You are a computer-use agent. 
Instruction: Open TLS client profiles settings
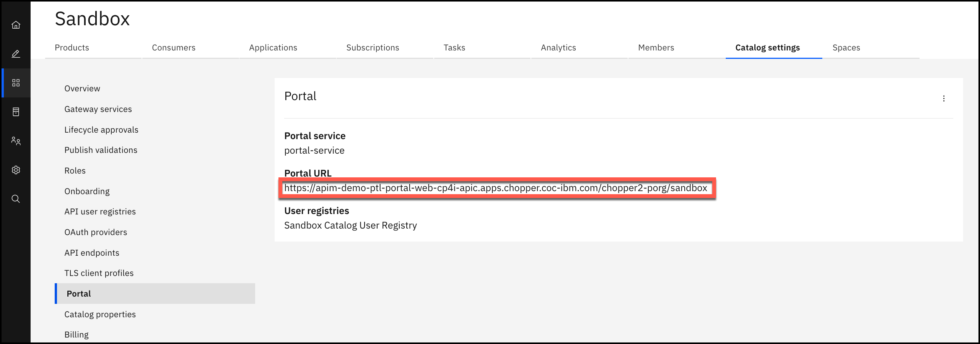point(155,273)
